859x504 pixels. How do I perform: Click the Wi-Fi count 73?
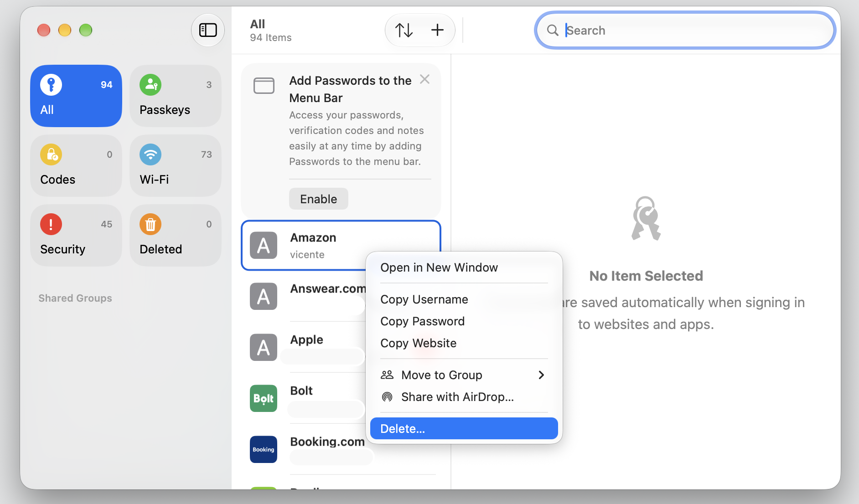tap(207, 154)
